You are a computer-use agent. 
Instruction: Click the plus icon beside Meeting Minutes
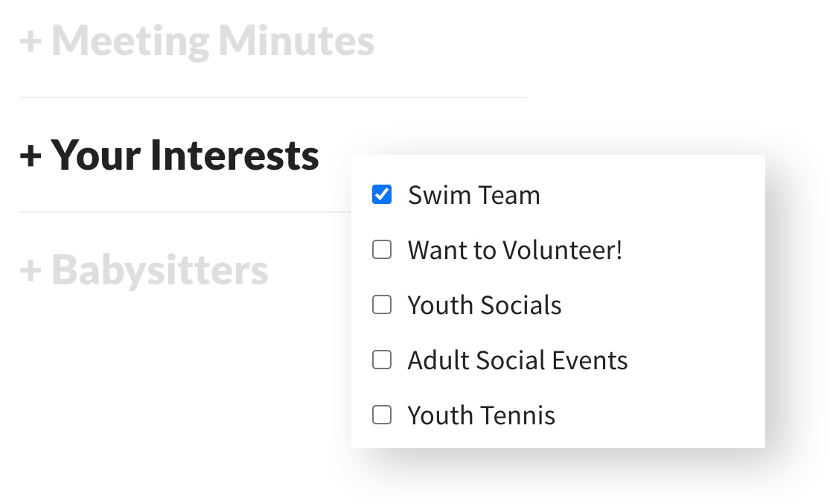coord(30,42)
